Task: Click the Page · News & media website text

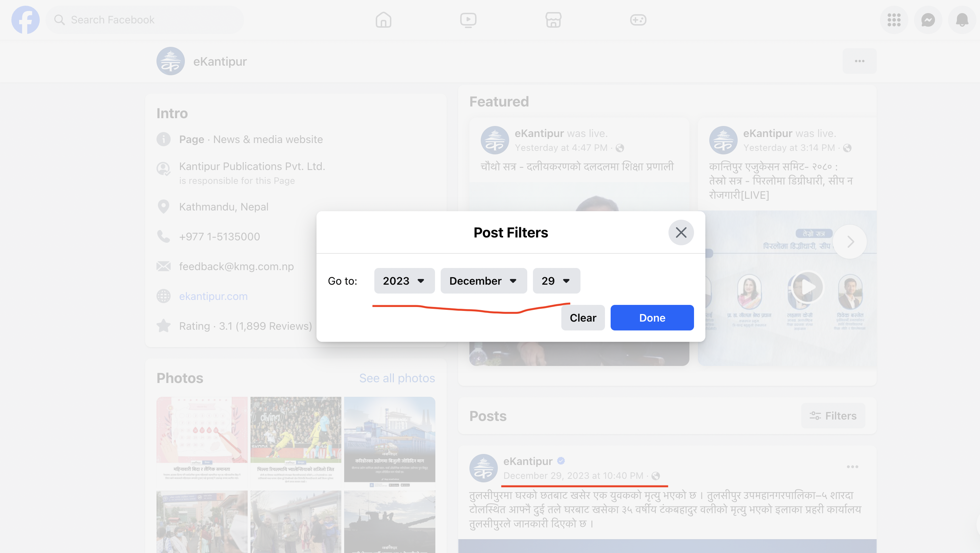Action: (251, 139)
